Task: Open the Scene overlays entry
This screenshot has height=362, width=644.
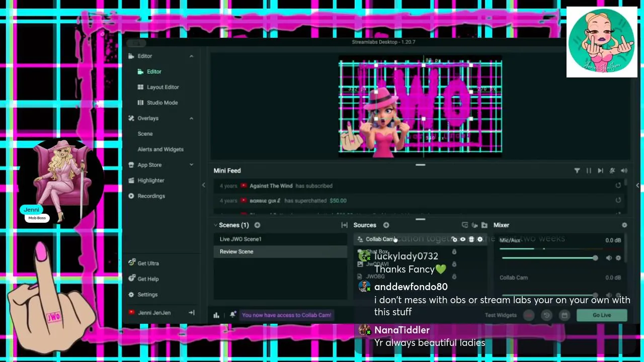Action: 145,134
